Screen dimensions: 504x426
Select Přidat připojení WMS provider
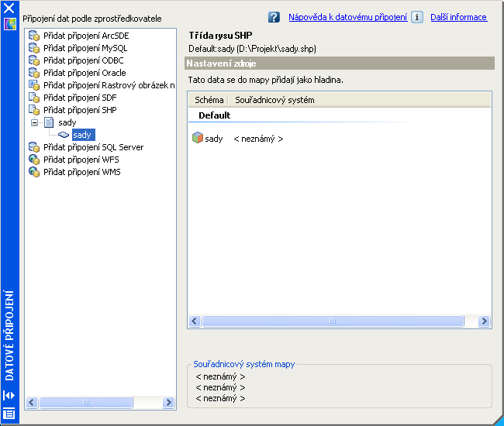81,172
